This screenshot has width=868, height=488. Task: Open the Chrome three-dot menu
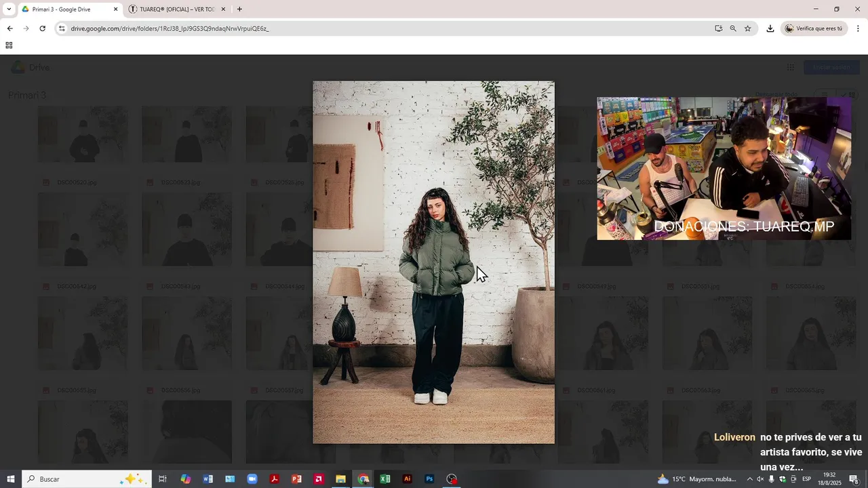(858, 28)
